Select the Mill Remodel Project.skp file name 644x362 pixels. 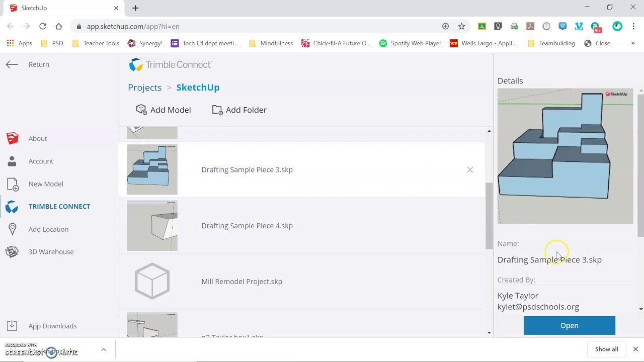click(x=242, y=282)
